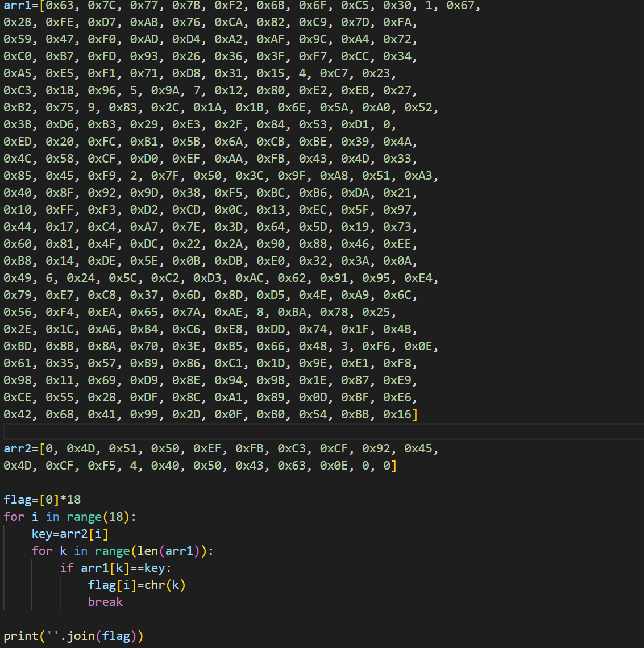Viewport: 644px width, 648px height.
Task: Click the value 0xBB in arr1
Action: pyautogui.click(x=355, y=414)
